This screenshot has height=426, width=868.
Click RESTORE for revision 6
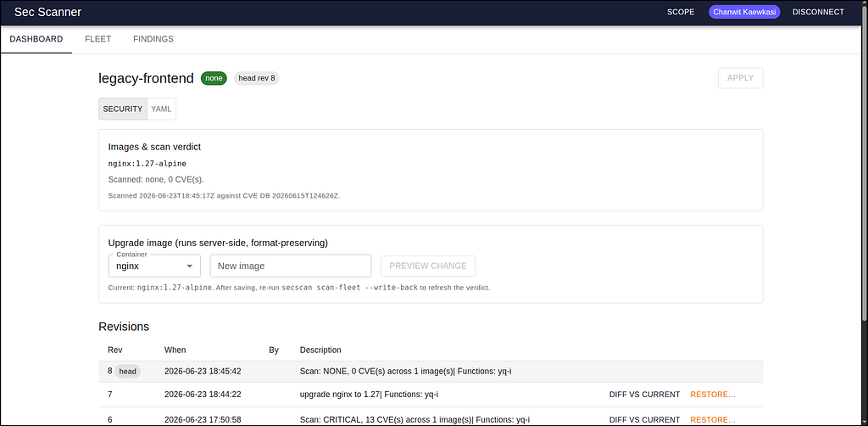[x=712, y=420]
